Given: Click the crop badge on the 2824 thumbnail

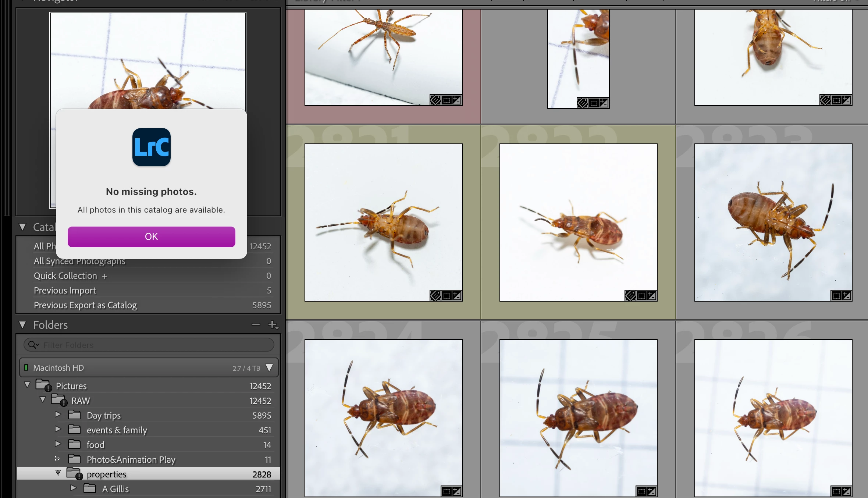Looking at the screenshot, I should (447, 491).
